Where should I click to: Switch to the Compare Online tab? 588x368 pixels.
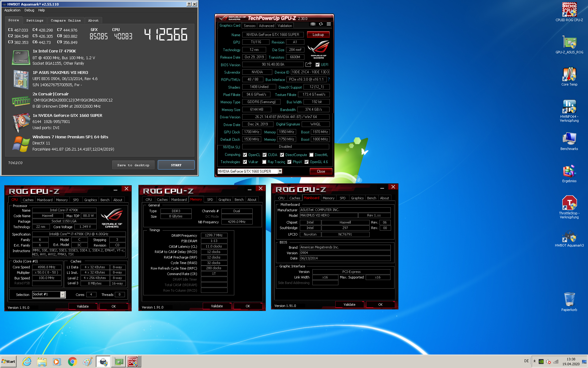(x=66, y=20)
